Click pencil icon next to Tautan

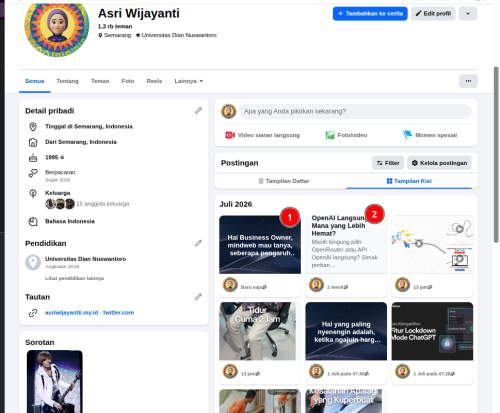198,297
